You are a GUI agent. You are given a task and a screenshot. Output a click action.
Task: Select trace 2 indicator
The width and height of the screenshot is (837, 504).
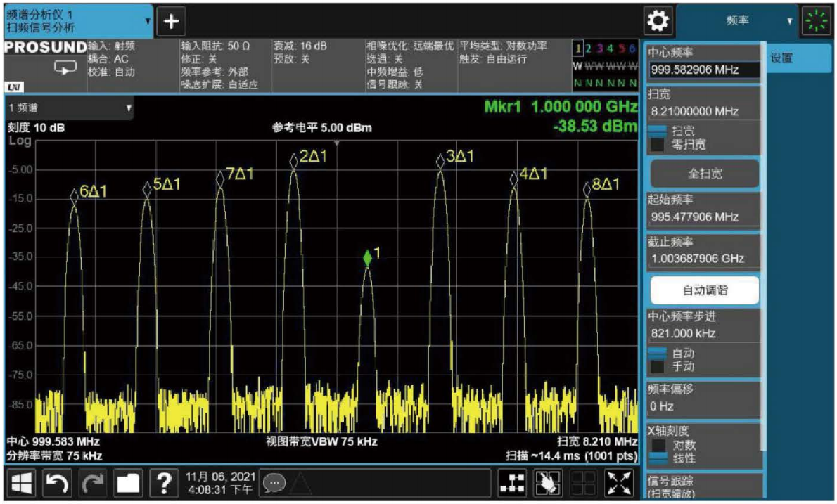click(x=588, y=49)
